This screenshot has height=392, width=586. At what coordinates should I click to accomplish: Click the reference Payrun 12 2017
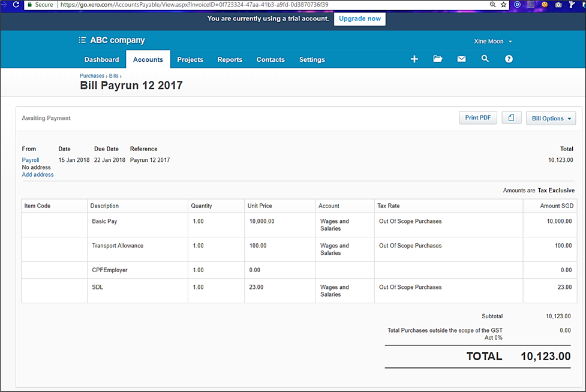(x=150, y=160)
